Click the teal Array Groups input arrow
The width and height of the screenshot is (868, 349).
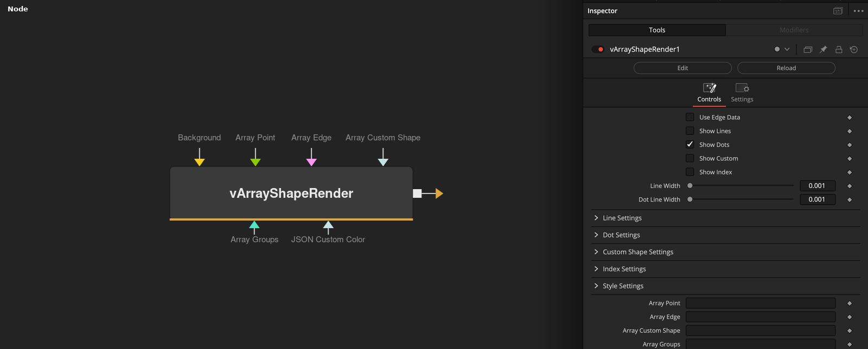click(x=254, y=225)
